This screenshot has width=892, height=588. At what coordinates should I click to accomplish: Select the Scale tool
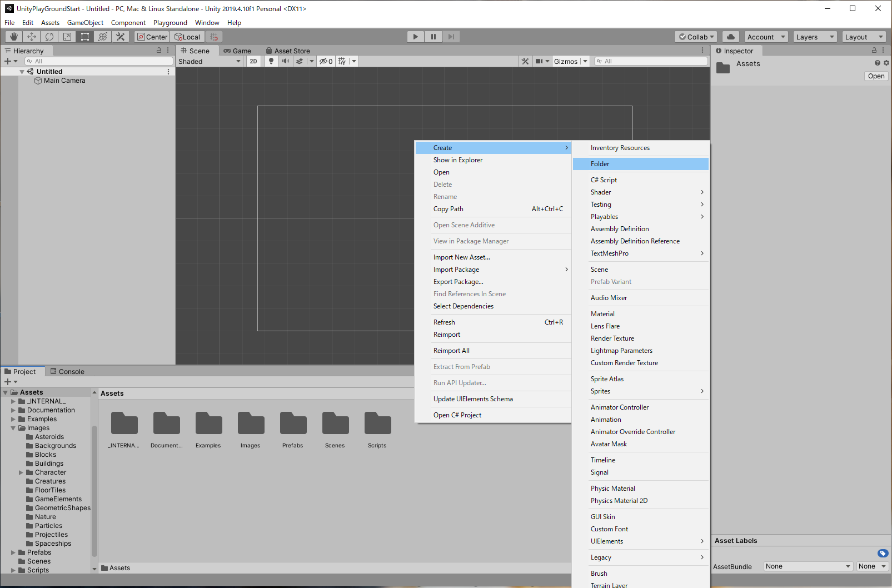click(x=67, y=37)
